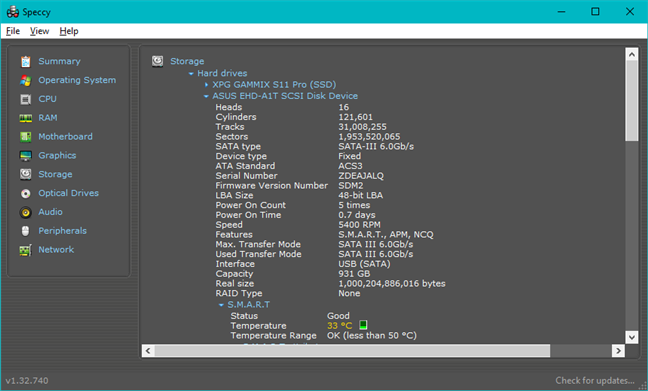648x391 pixels.
Task: Open the View menu
Action: point(40,31)
